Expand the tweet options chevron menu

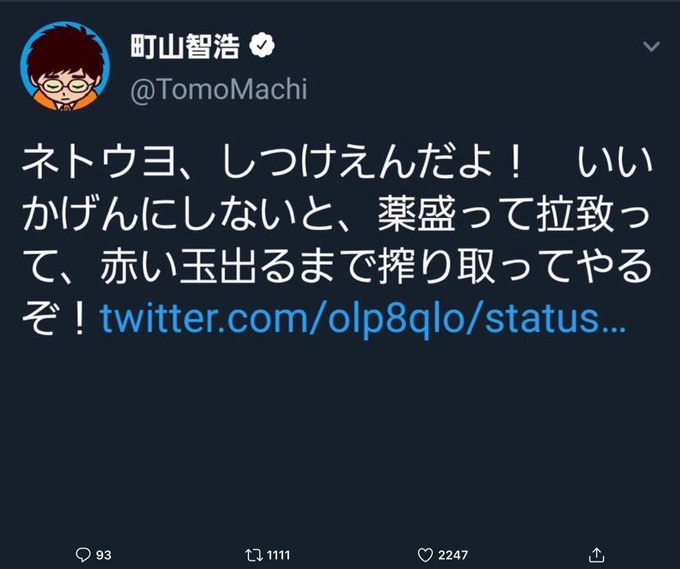(651, 46)
